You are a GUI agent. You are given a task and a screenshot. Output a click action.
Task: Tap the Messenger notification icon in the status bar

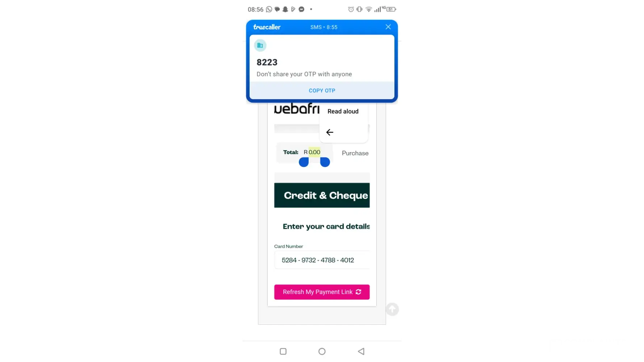(301, 9)
